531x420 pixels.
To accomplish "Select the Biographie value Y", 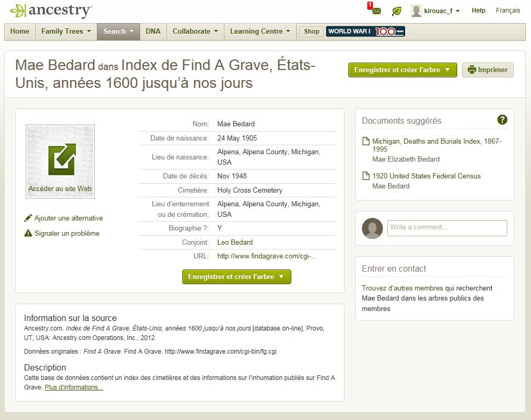I will coord(220,228).
